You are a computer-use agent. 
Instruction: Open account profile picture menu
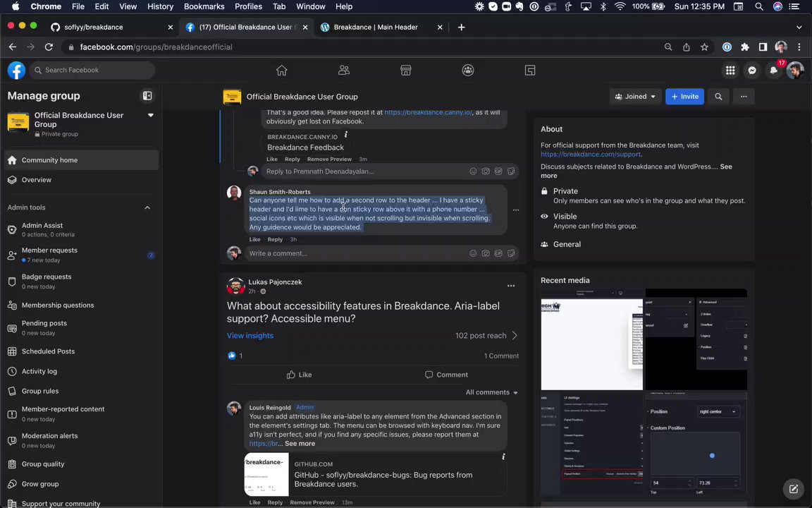click(795, 70)
